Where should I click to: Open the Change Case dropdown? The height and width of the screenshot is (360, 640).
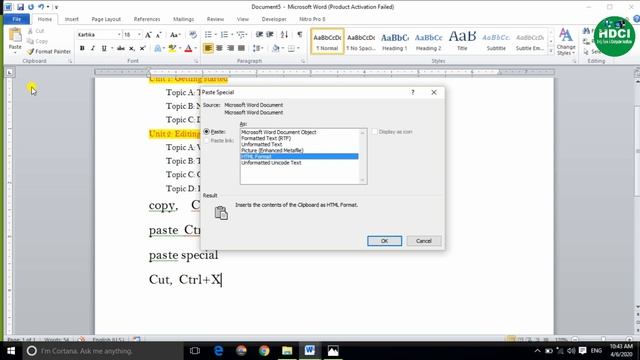tap(175, 35)
